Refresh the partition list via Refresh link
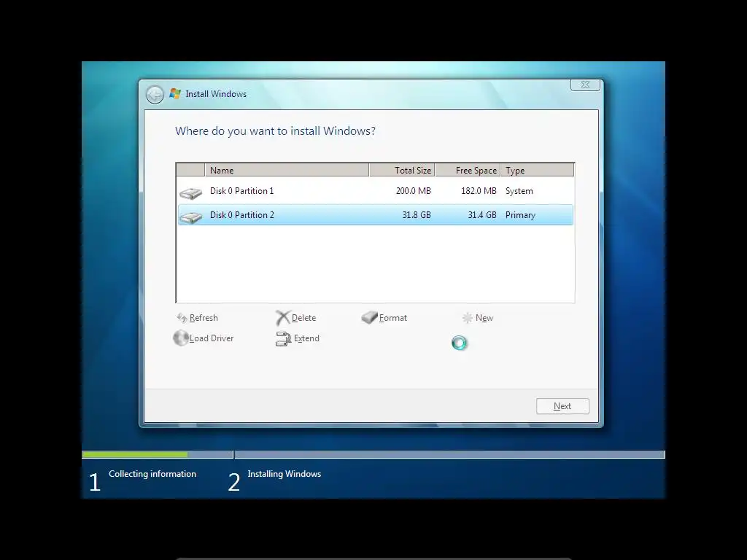747x560 pixels. pyautogui.click(x=204, y=318)
